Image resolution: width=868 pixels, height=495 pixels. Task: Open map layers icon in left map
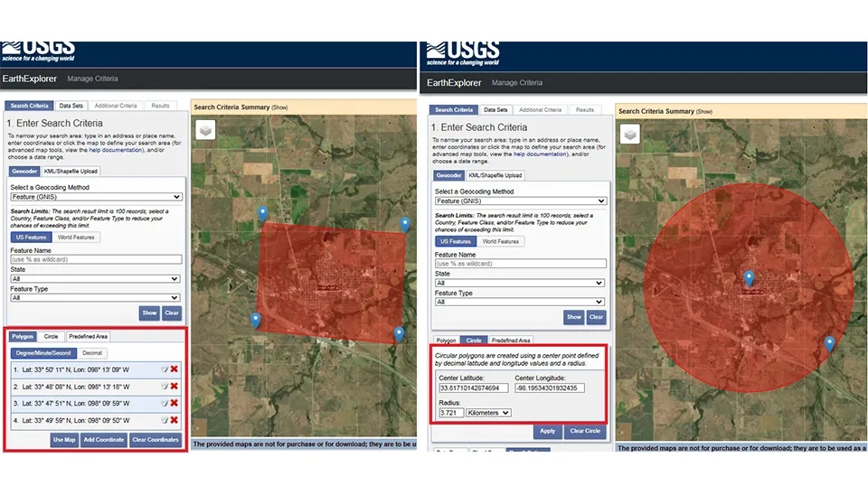205,131
